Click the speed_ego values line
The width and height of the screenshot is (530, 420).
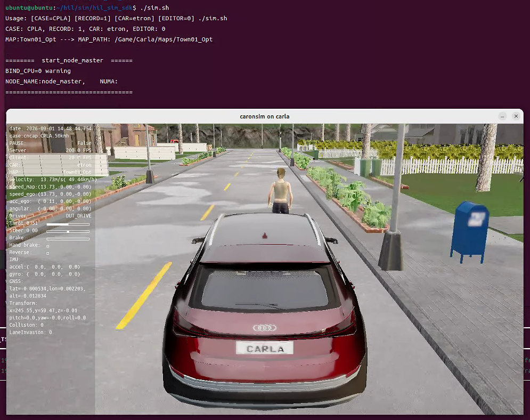click(x=50, y=194)
